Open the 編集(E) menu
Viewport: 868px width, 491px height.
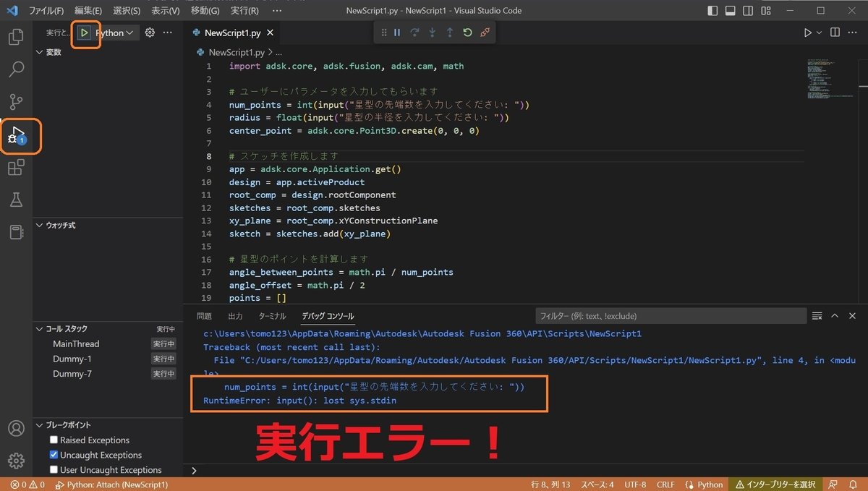(x=88, y=11)
